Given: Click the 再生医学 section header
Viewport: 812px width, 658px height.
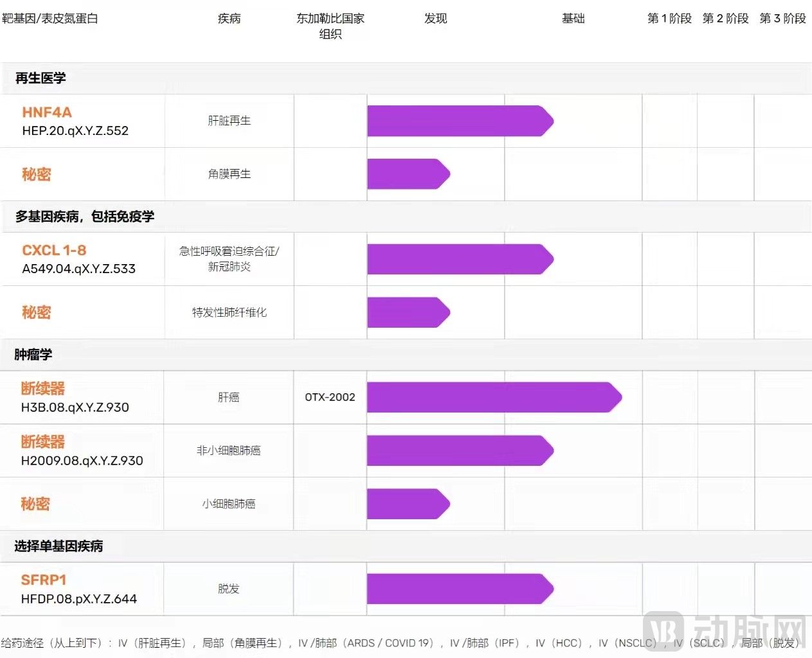Looking at the screenshot, I should (x=41, y=78).
